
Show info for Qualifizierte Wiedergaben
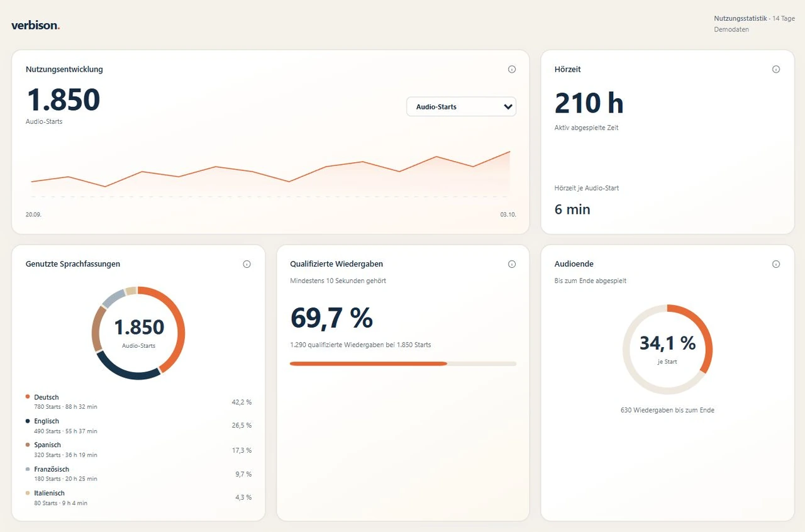[x=512, y=264]
